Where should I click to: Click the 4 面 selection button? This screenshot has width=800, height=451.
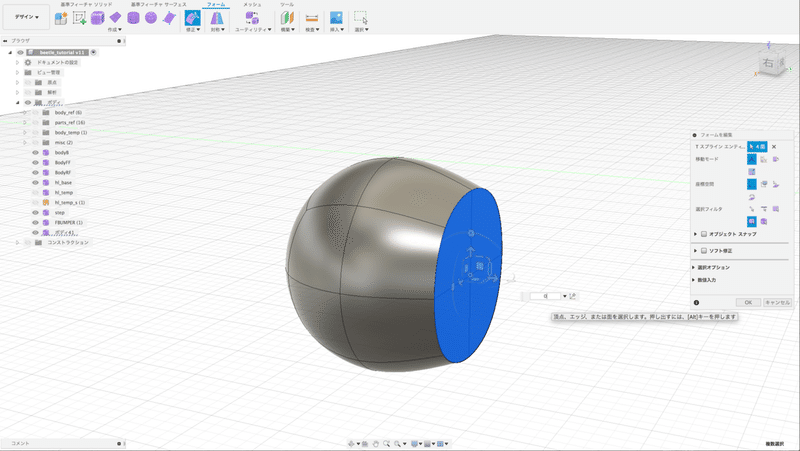pyautogui.click(x=757, y=146)
